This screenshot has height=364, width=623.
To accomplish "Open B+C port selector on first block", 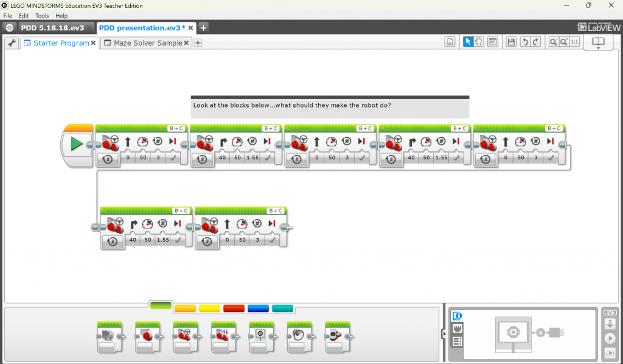I will click(176, 128).
